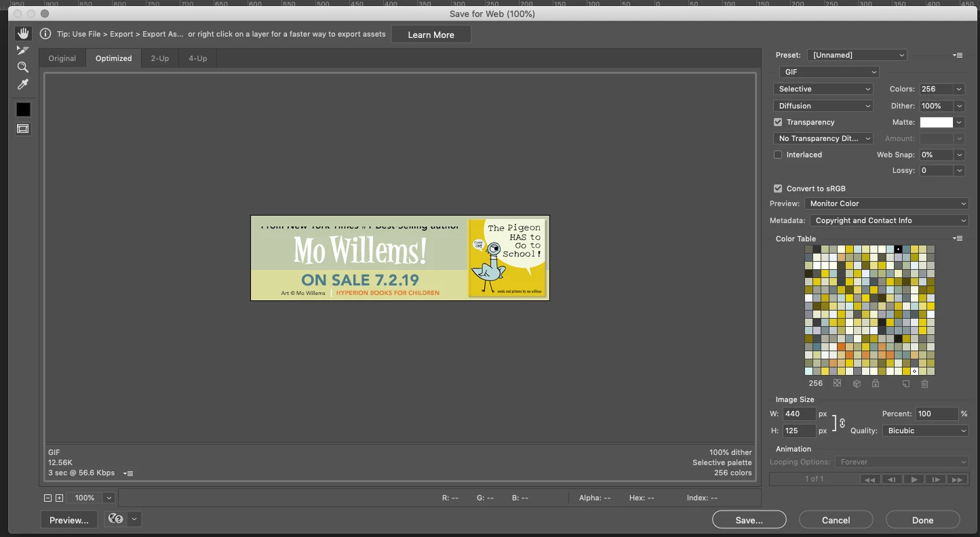
Task: Open the No Transparency Dither dropdown
Action: tap(823, 138)
